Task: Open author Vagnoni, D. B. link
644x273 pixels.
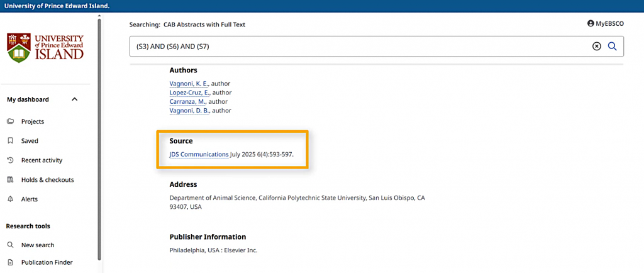Action: point(189,111)
